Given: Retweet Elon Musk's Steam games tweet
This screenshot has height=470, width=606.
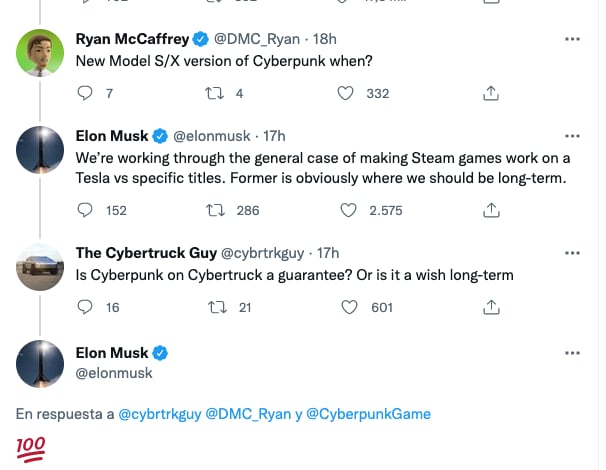Looking at the screenshot, I should click(x=213, y=211).
